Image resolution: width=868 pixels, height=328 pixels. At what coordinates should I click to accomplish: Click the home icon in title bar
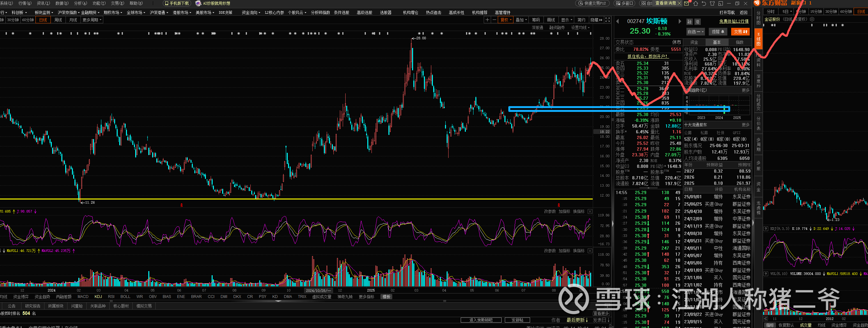coord(695,4)
